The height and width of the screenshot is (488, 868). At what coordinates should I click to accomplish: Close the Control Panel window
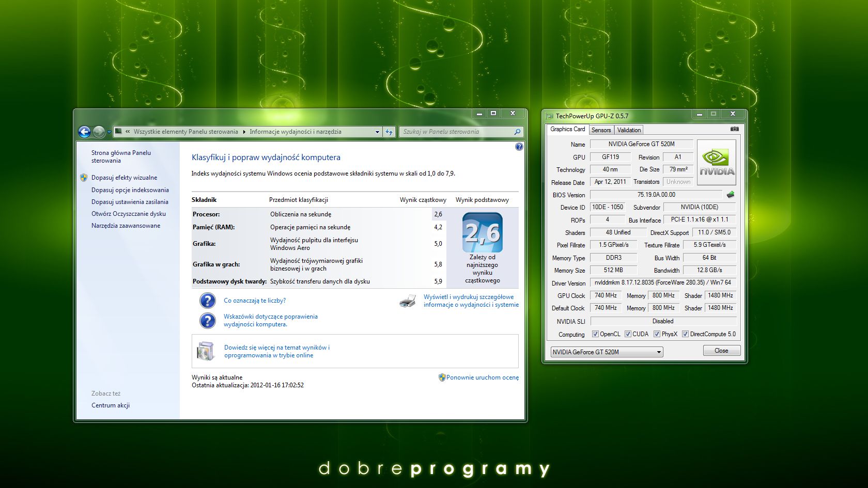pyautogui.click(x=513, y=113)
